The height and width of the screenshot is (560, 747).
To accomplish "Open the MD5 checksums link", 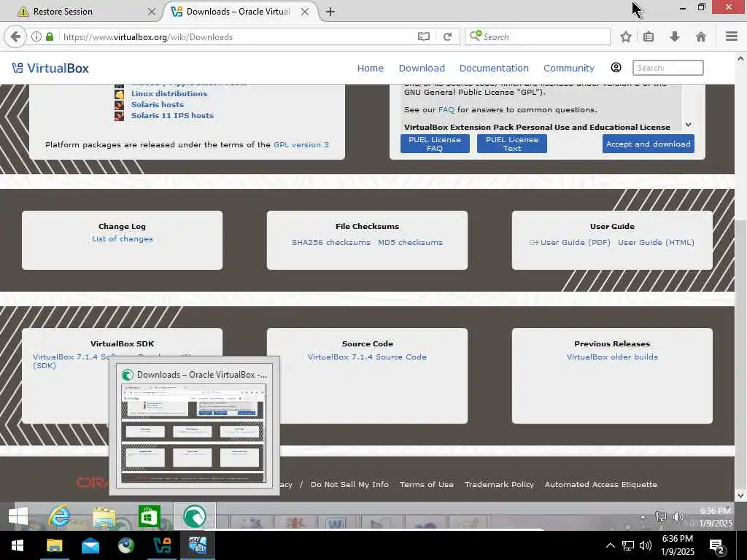I will (x=410, y=242).
